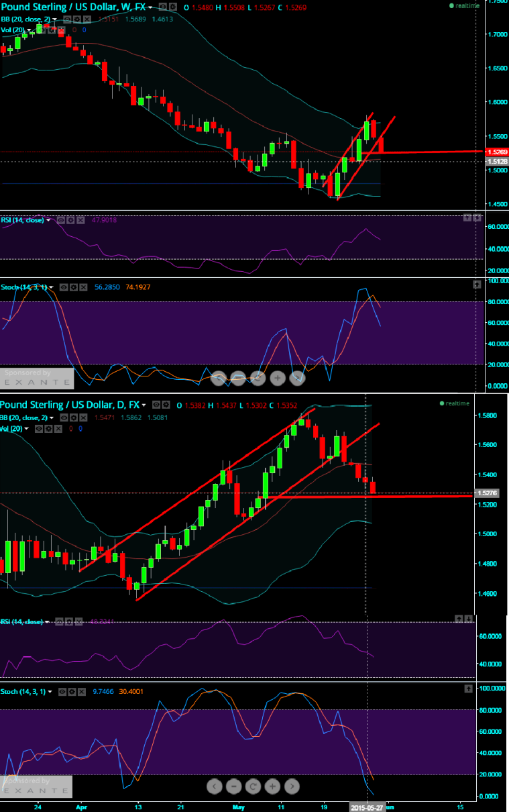
Task: Move weekly RSI pane down arrow
Action: pyautogui.click(x=477, y=217)
